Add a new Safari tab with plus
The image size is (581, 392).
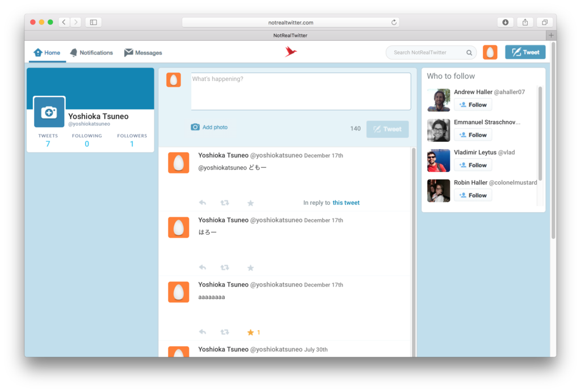(551, 35)
